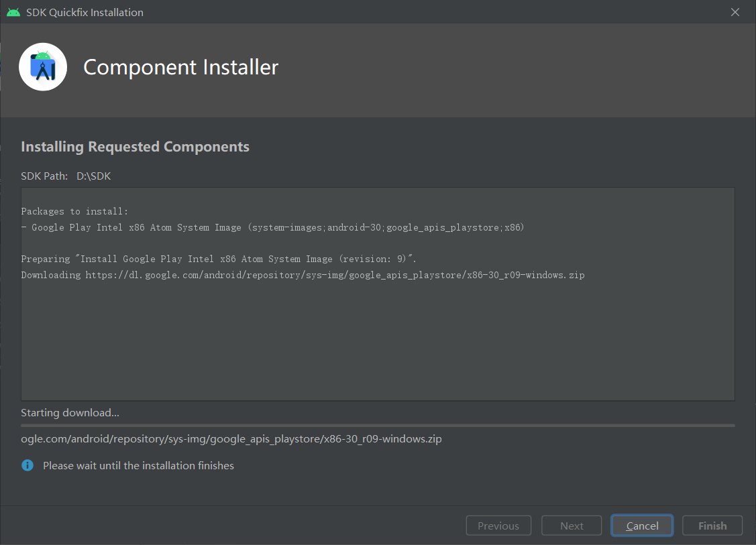Click the disabled Finish button
The height and width of the screenshot is (545, 756).
(x=712, y=526)
